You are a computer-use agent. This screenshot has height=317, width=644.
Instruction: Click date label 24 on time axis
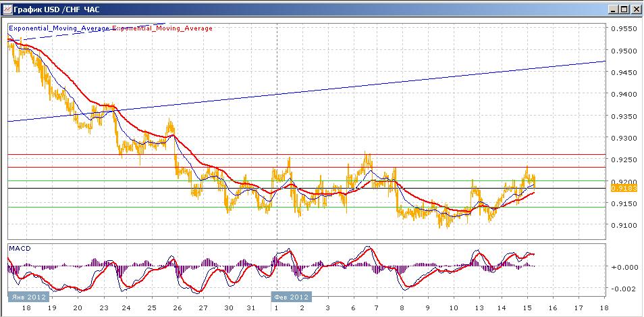click(126, 308)
